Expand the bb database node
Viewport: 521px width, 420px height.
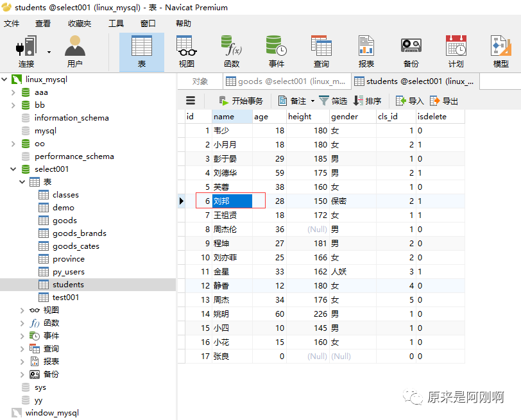click(13, 105)
